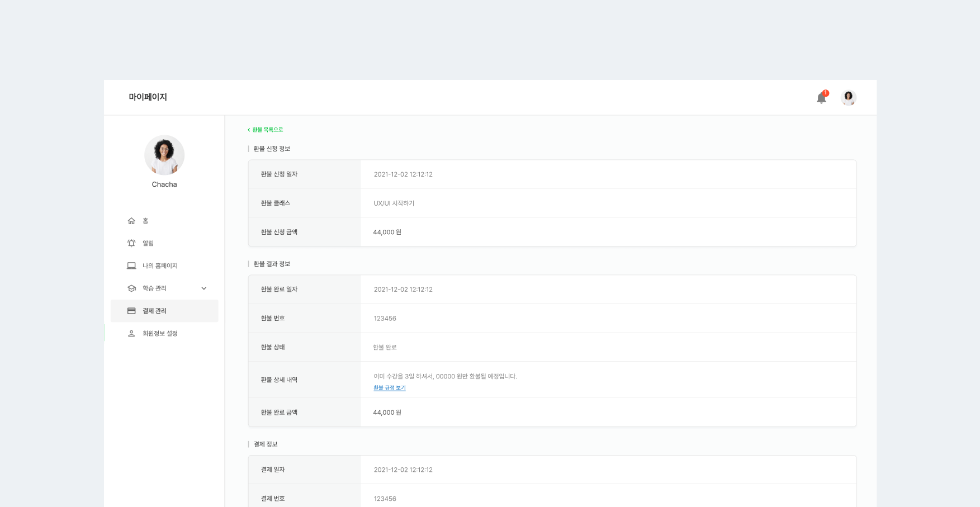Click the notification bell icon
This screenshot has height=507, width=980.
tap(821, 98)
